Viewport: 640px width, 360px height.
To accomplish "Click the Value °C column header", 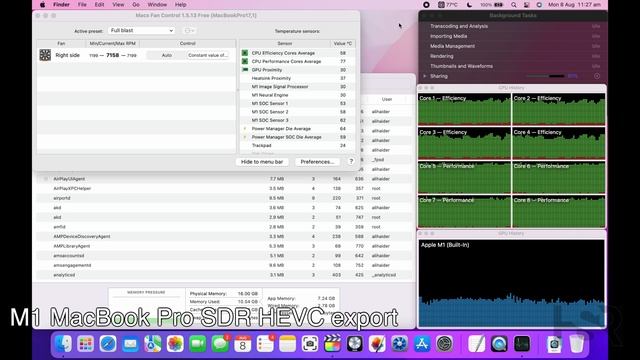I will tap(342, 43).
